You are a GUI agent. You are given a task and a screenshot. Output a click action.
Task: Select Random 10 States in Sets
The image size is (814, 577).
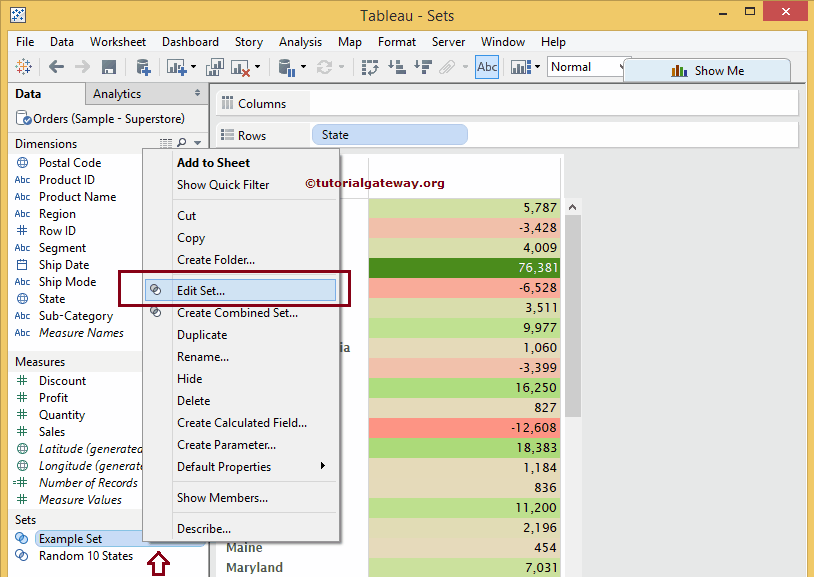point(85,556)
